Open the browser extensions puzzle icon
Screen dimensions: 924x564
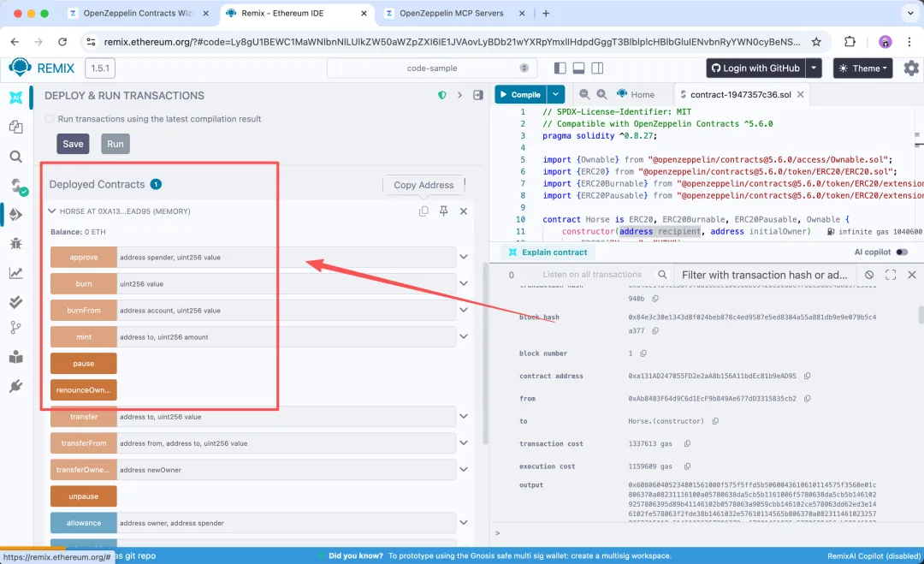pos(850,42)
